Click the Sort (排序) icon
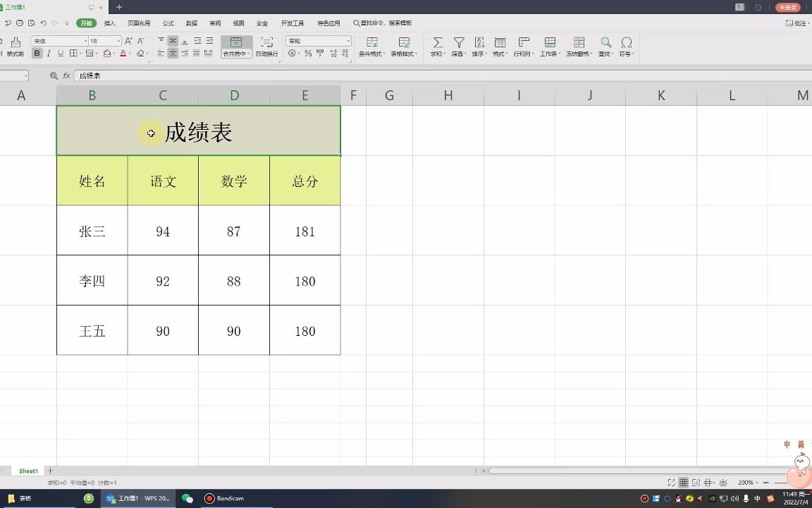Screen dimensions: 812x508 coord(480,42)
